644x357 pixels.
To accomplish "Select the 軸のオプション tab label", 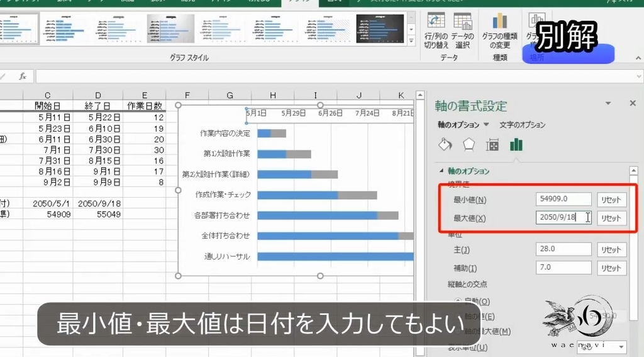I will coord(458,125).
